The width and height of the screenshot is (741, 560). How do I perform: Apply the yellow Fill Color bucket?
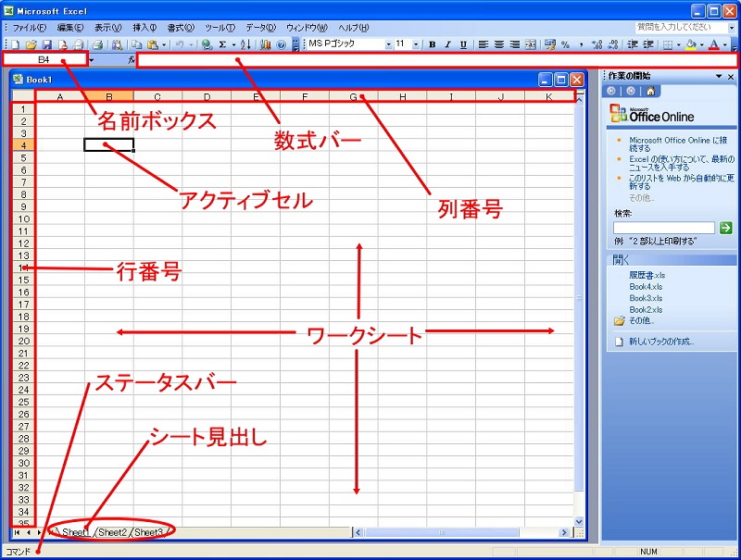point(691,44)
